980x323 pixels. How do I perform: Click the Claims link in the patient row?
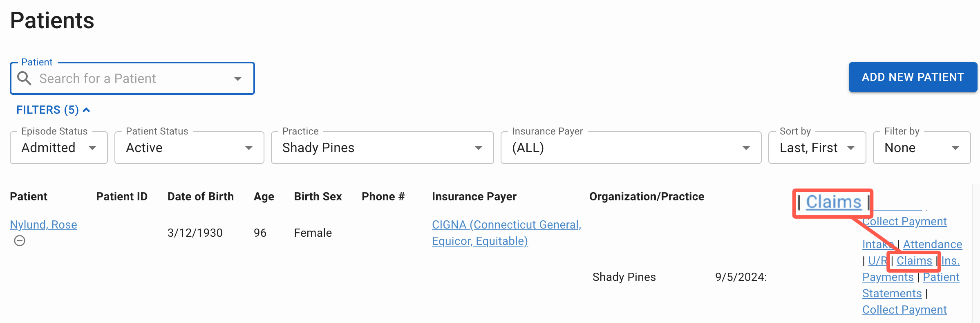[x=914, y=261]
